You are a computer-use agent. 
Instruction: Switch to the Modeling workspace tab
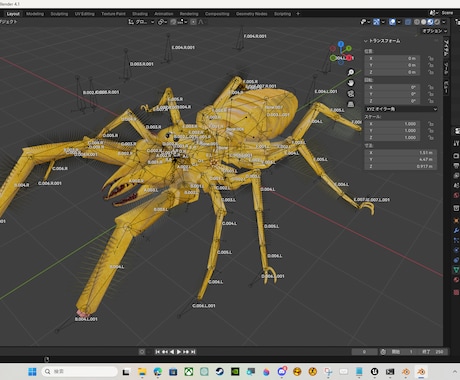pos(35,14)
